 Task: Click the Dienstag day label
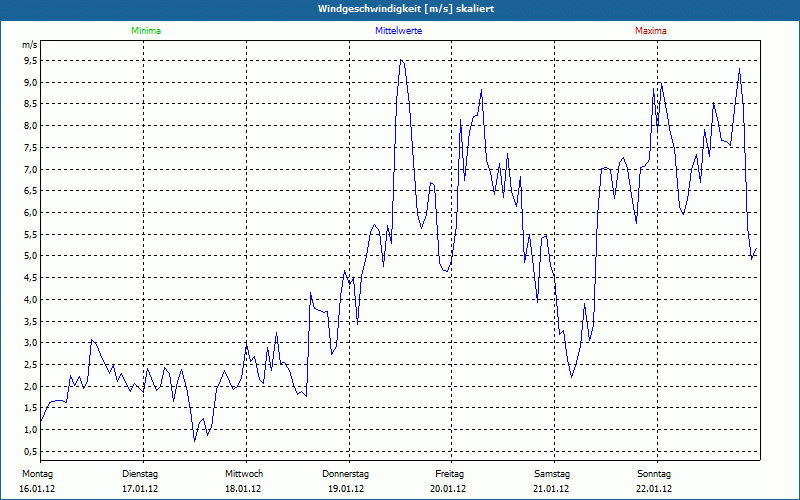pos(140,474)
